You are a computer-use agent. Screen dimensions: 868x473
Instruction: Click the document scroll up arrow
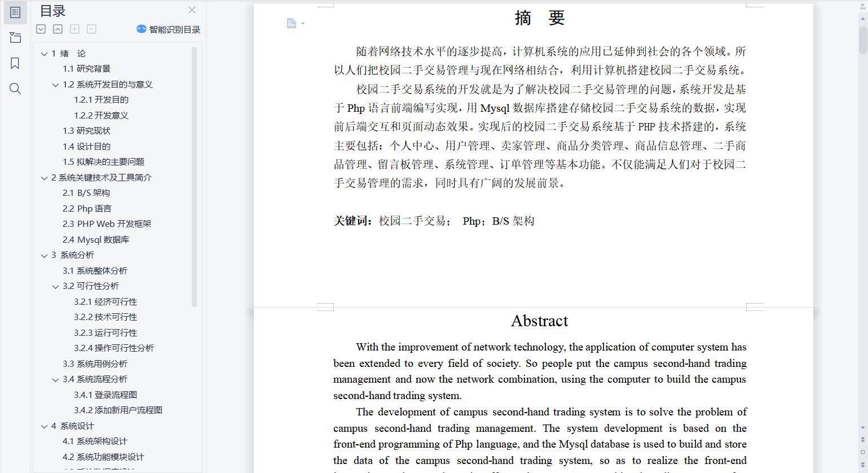click(x=863, y=19)
